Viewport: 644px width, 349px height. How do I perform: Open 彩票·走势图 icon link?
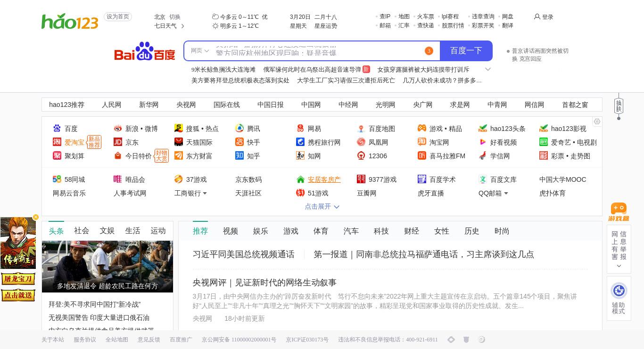pyautogui.click(x=544, y=156)
